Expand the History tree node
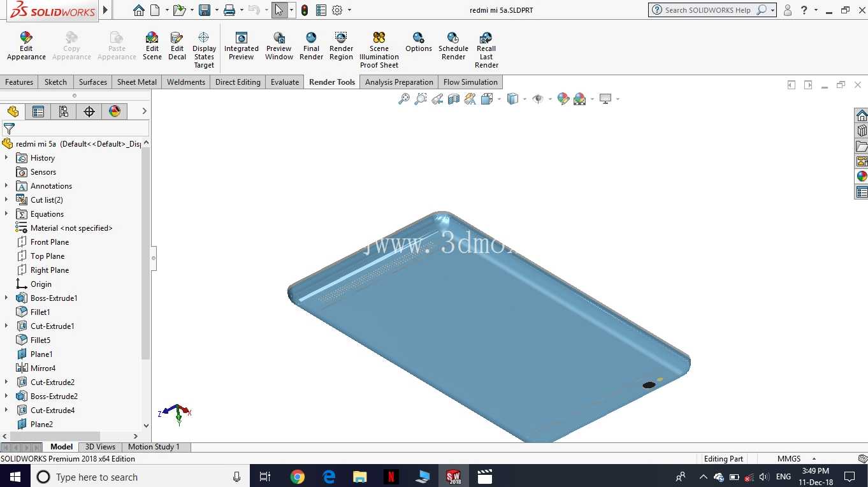Viewport: 868px width, 487px height. (6, 157)
